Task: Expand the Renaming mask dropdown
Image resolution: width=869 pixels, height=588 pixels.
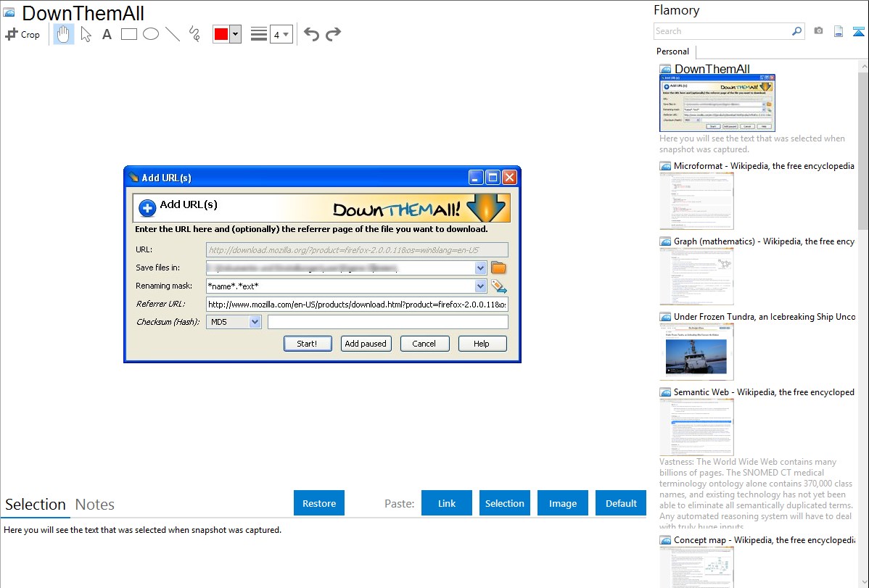Action: coord(480,286)
